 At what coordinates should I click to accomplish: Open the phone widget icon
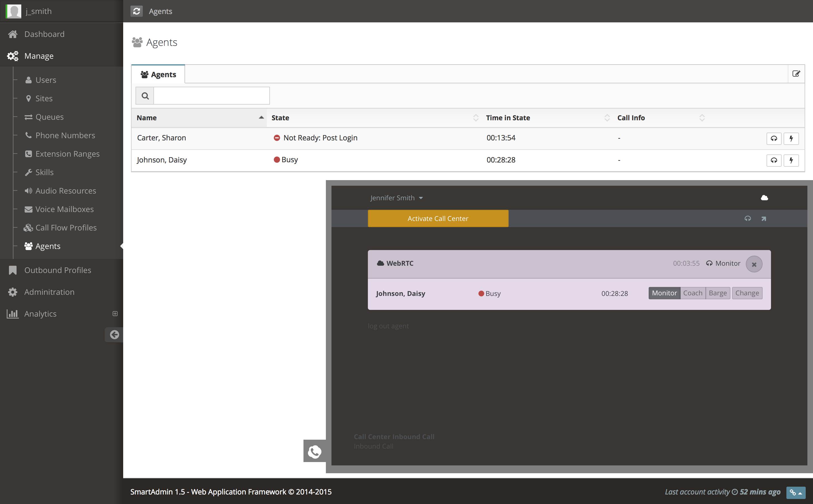[314, 451]
